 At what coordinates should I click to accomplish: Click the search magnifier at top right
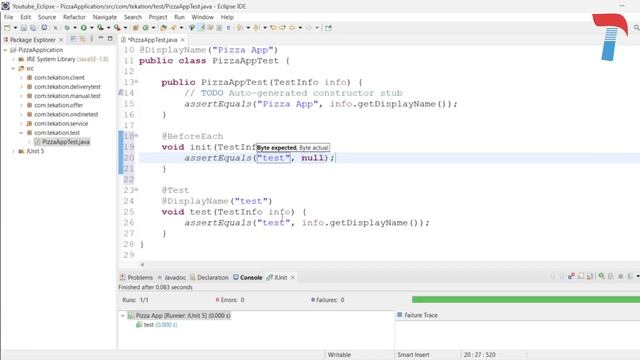pos(636,28)
